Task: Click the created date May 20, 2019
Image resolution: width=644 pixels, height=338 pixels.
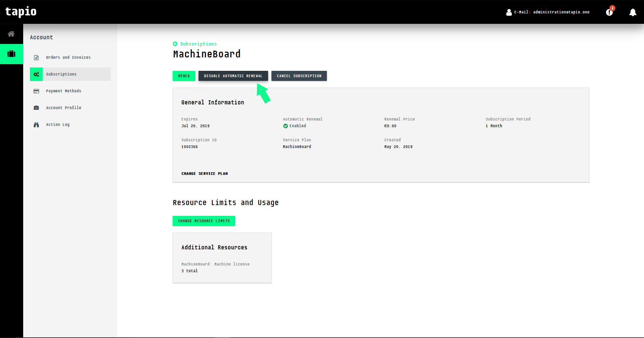Action: [x=398, y=147]
